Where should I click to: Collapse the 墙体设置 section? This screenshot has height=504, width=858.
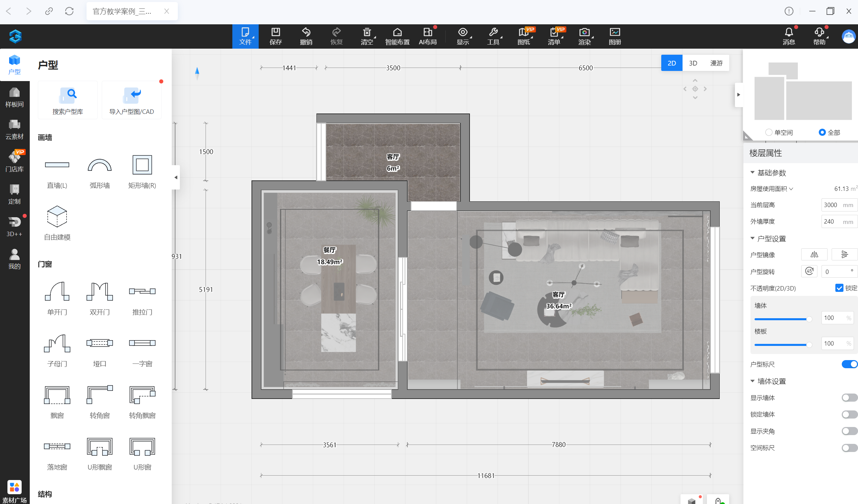[x=753, y=381]
